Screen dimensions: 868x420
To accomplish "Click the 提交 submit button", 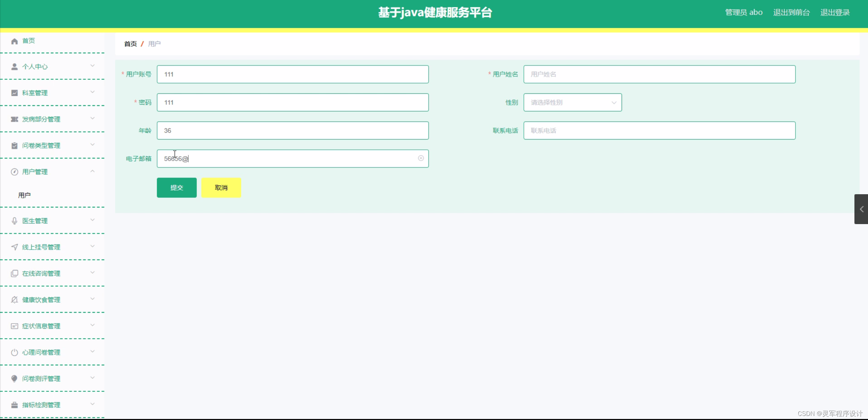I will 176,187.
